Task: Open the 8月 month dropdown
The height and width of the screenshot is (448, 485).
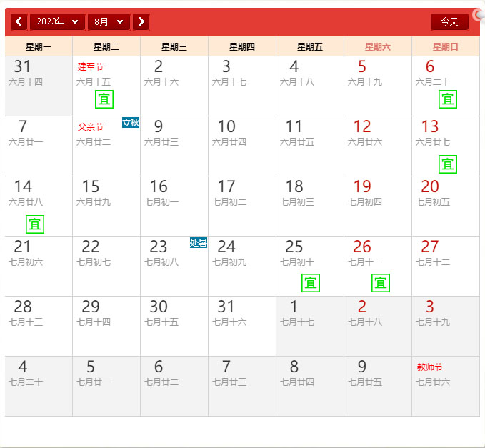Action: coord(109,21)
